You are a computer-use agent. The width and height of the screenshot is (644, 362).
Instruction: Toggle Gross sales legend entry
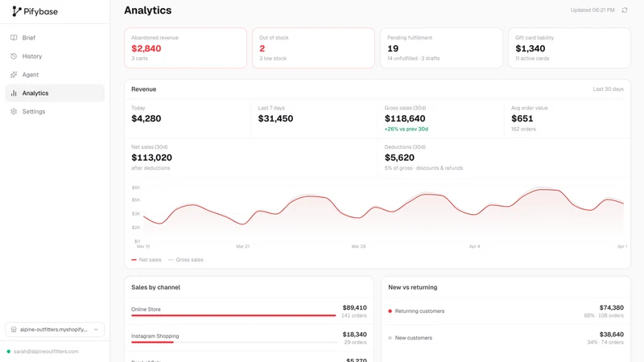point(186,260)
